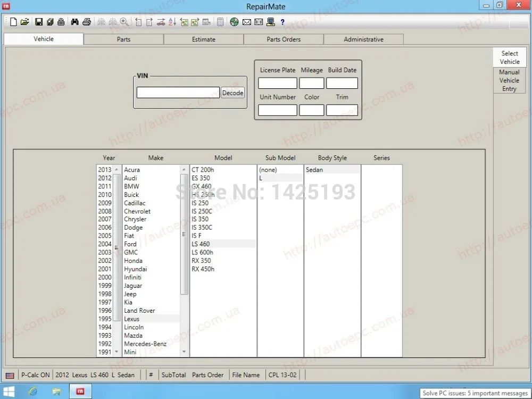Click the calculator icon

tap(220, 22)
